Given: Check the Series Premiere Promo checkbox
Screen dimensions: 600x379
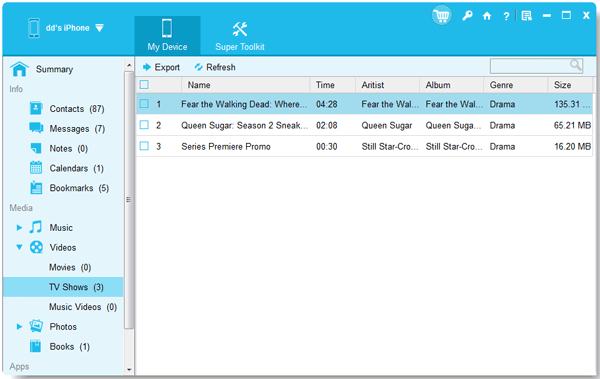Looking at the screenshot, I should tap(144, 146).
